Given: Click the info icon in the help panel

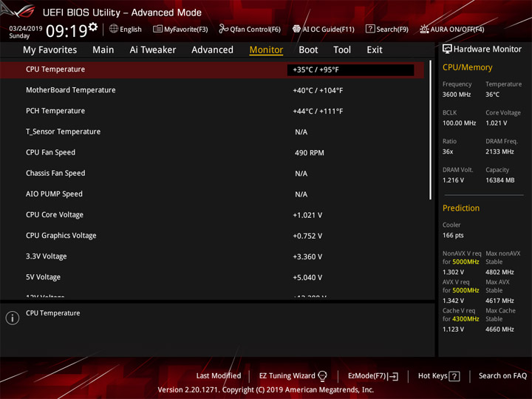Looking at the screenshot, I should pyautogui.click(x=13, y=318).
